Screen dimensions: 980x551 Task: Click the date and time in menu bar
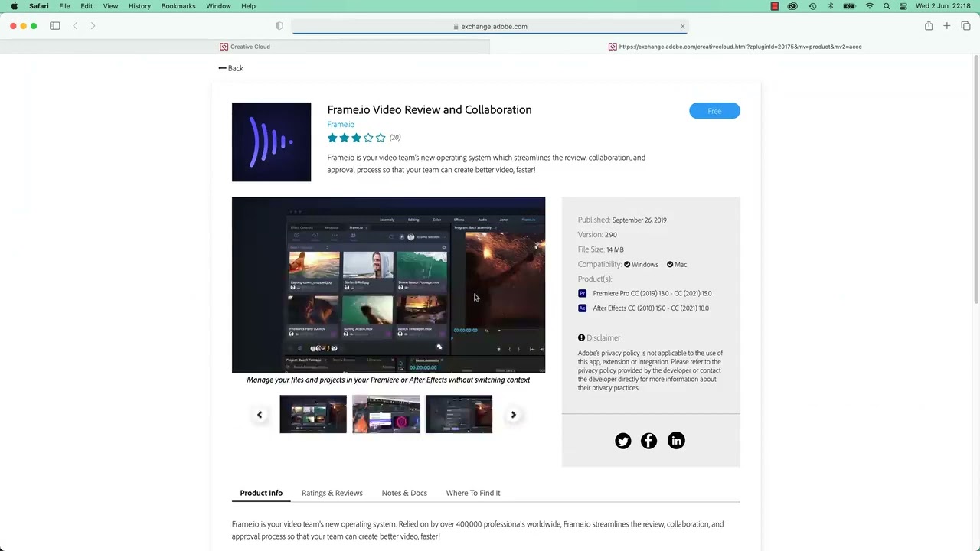[944, 6]
